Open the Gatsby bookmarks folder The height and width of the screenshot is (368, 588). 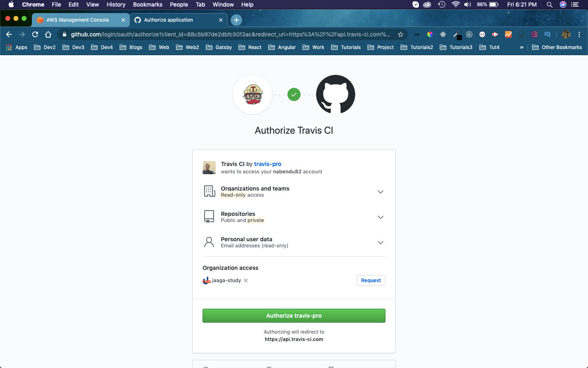(219, 47)
